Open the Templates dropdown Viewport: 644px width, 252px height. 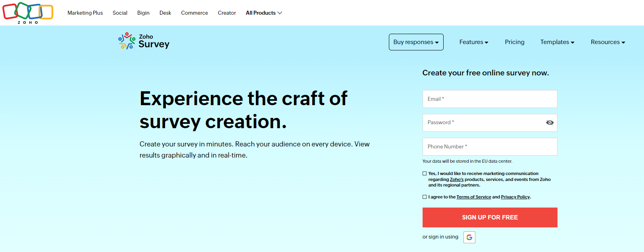click(x=557, y=42)
